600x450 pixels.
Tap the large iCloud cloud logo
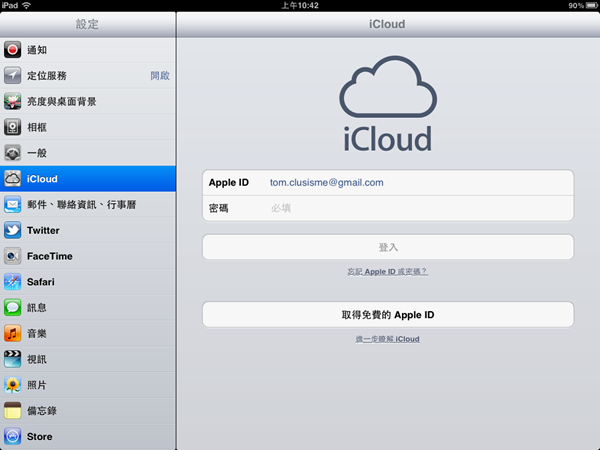point(388,86)
